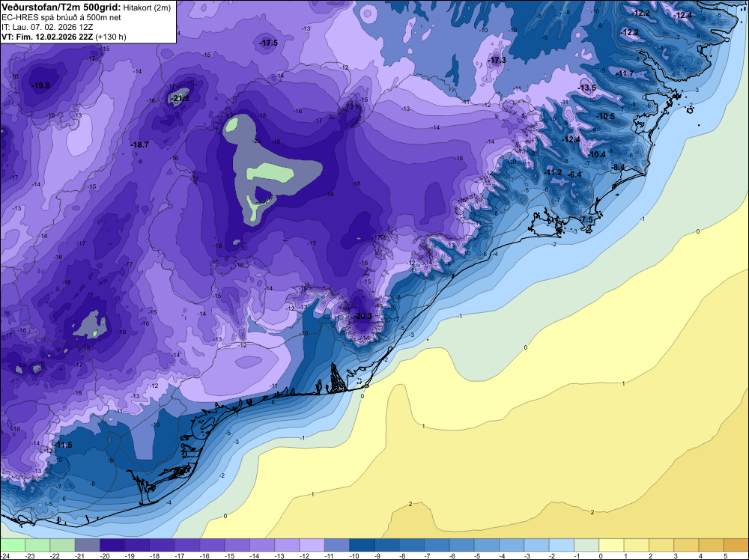Click the VT: Fim. 12.02.2026 22Z timestamp

(47, 37)
